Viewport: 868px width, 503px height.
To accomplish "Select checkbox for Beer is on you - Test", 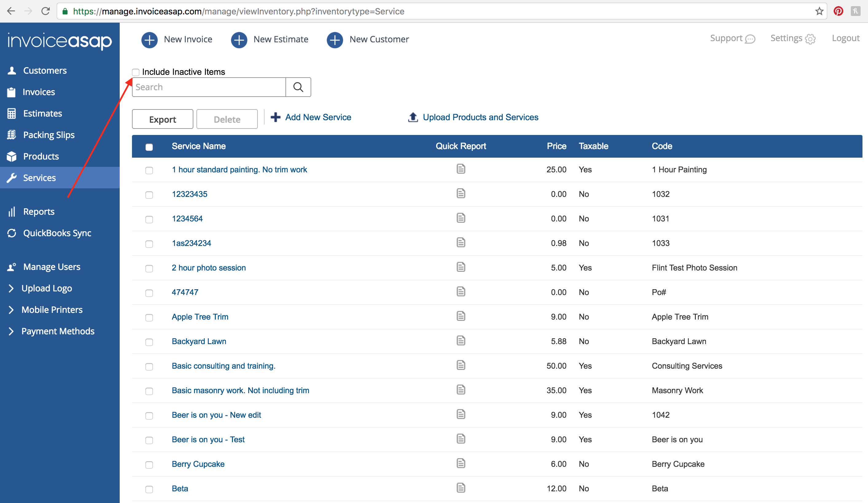I will click(x=149, y=440).
